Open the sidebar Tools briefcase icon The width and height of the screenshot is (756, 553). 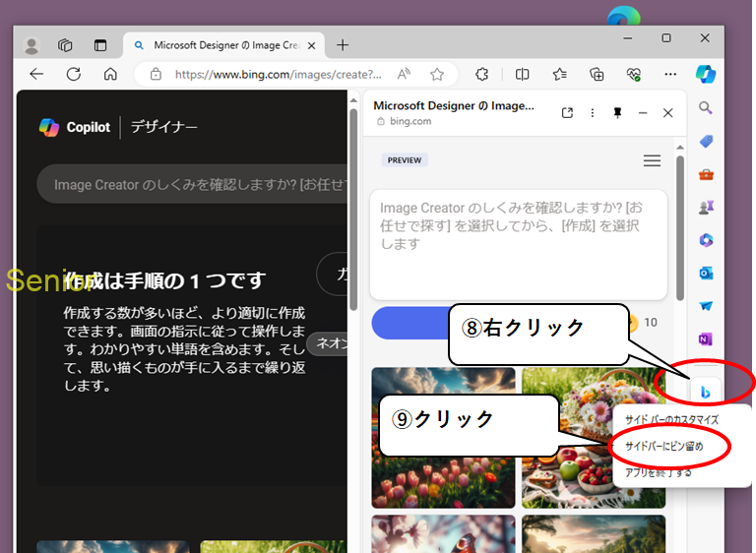pyautogui.click(x=706, y=174)
